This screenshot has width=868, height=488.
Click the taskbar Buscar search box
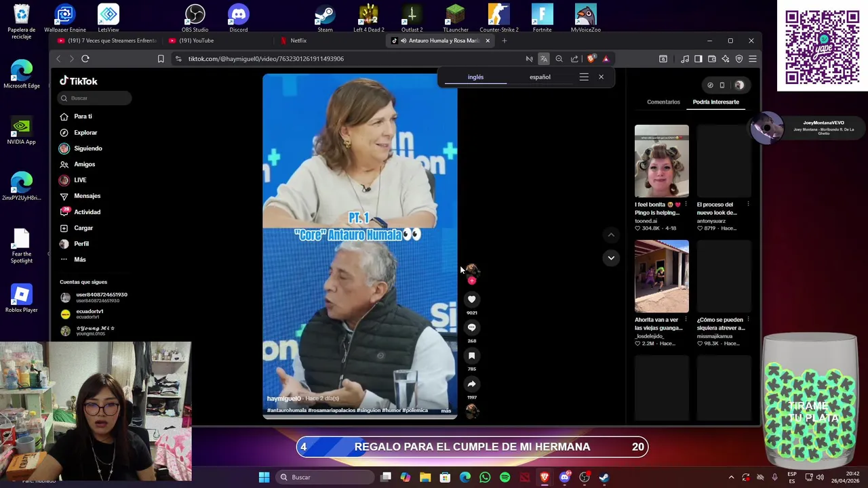(325, 477)
